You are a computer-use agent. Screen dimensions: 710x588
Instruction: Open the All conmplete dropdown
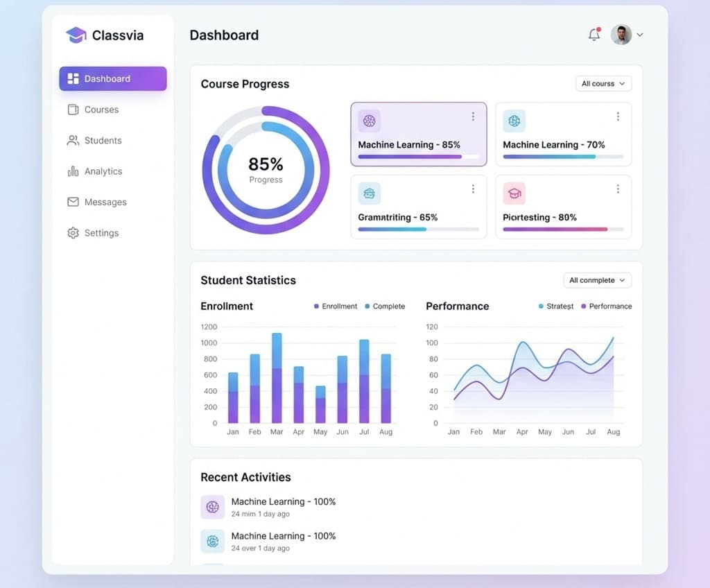click(597, 280)
